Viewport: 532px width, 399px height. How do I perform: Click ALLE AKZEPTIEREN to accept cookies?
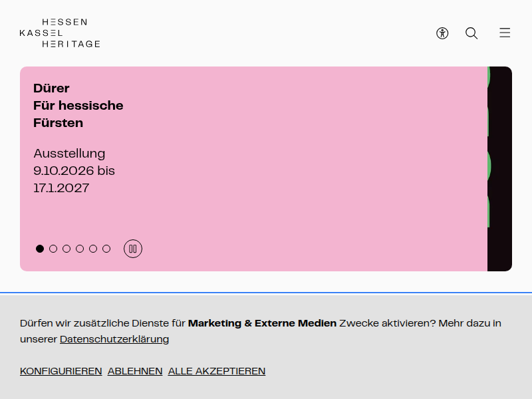pos(217,371)
